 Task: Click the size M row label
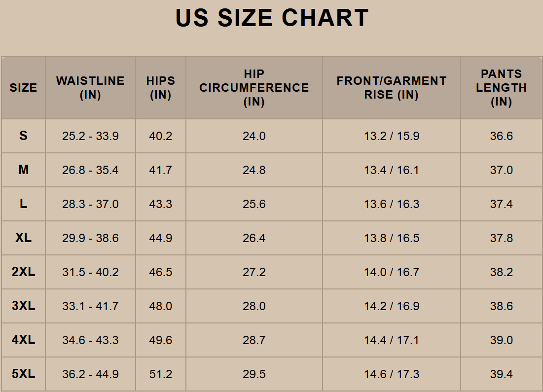coord(23,170)
